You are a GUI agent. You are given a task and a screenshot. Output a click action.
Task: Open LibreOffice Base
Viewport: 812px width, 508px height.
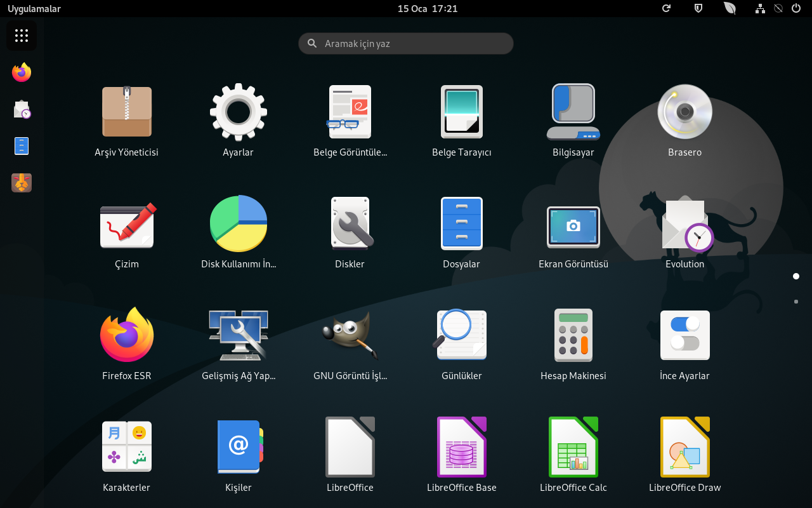462,447
